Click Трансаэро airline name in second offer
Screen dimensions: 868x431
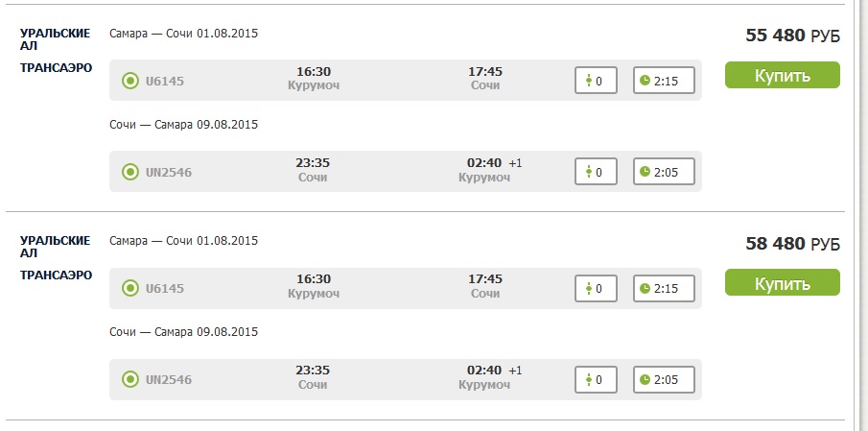click(x=56, y=275)
